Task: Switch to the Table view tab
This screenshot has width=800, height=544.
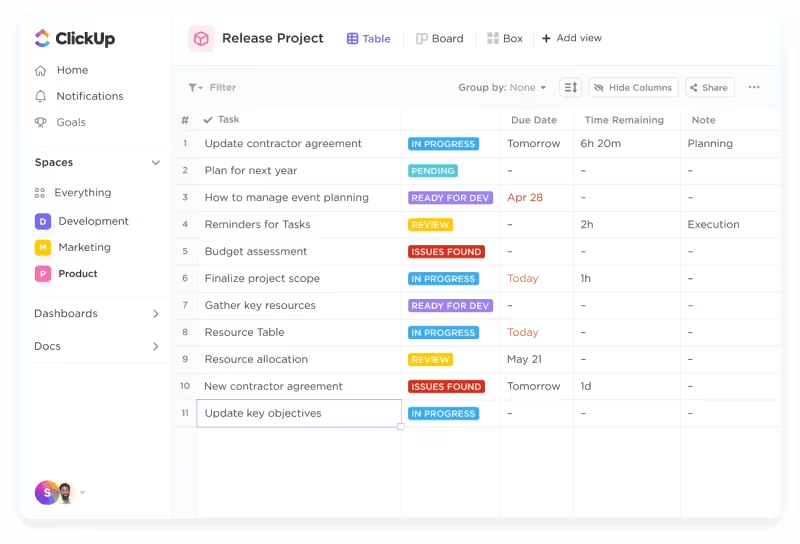Action: (368, 39)
